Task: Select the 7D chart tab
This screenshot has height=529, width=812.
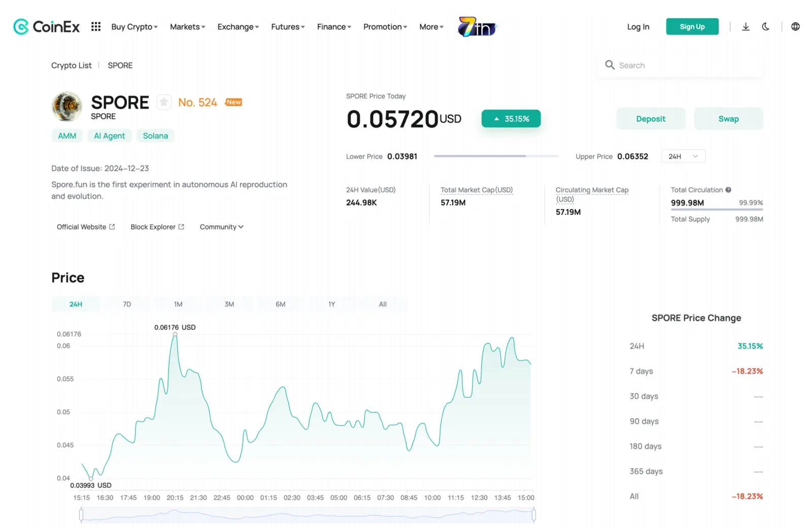Action: click(127, 304)
